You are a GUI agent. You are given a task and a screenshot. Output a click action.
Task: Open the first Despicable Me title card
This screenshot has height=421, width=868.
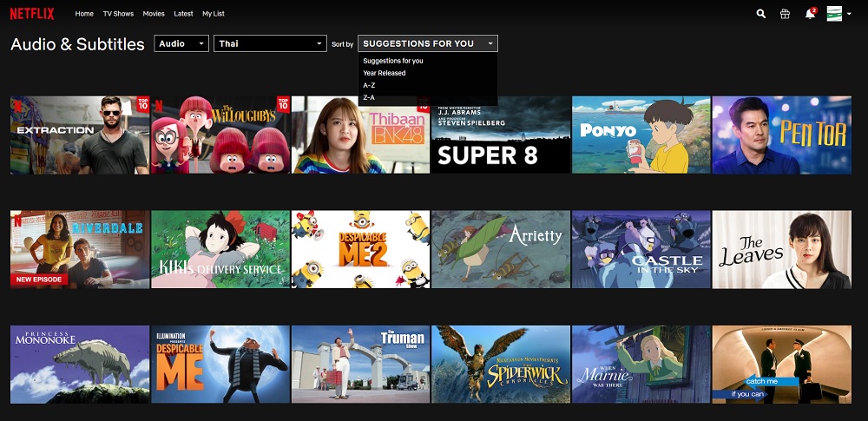point(220,365)
